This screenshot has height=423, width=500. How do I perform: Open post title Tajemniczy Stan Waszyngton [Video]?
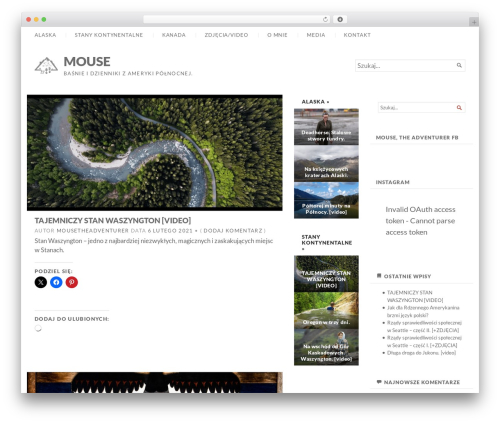113,220
